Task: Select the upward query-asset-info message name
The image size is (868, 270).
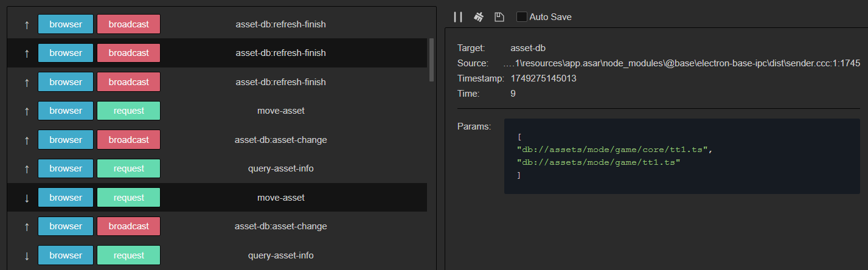Action: 280,168
